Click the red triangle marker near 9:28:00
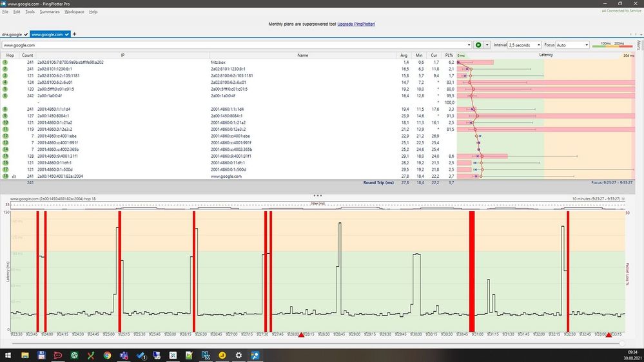644x362 pixels. (x=301, y=335)
